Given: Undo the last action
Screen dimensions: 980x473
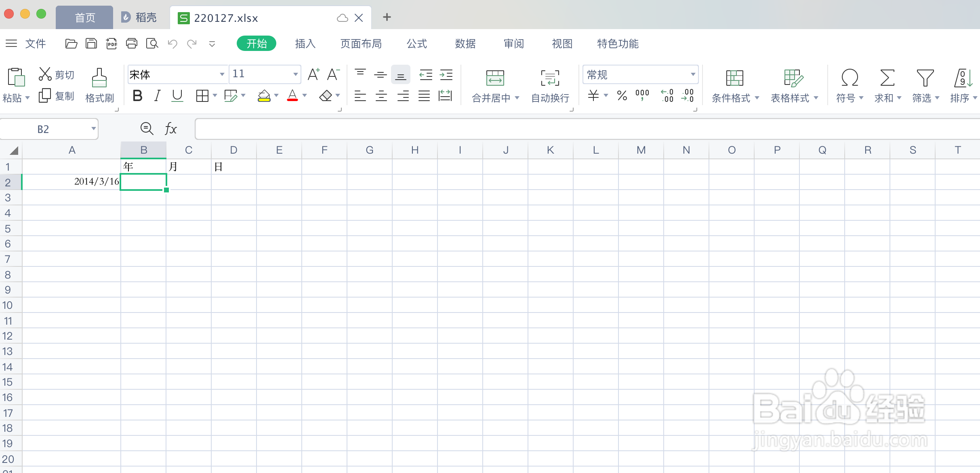Looking at the screenshot, I should click(172, 44).
